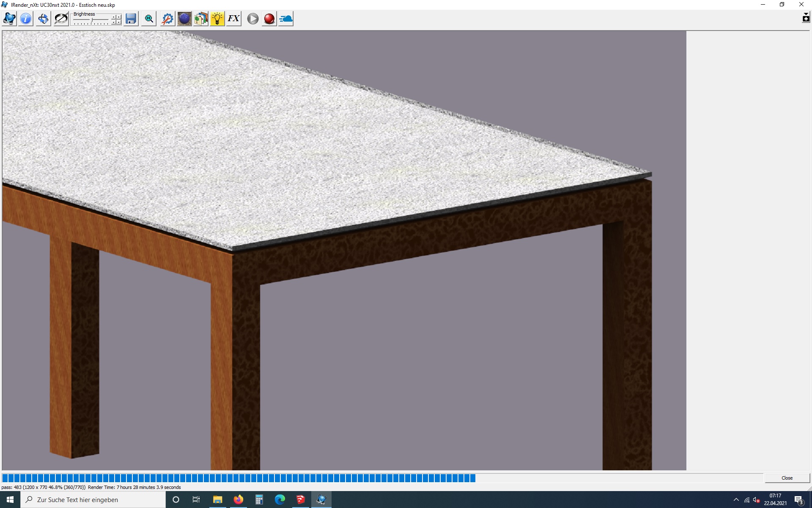Click the pin icon at top right
Screen dimensions: 812x508
pyautogui.click(x=806, y=18)
